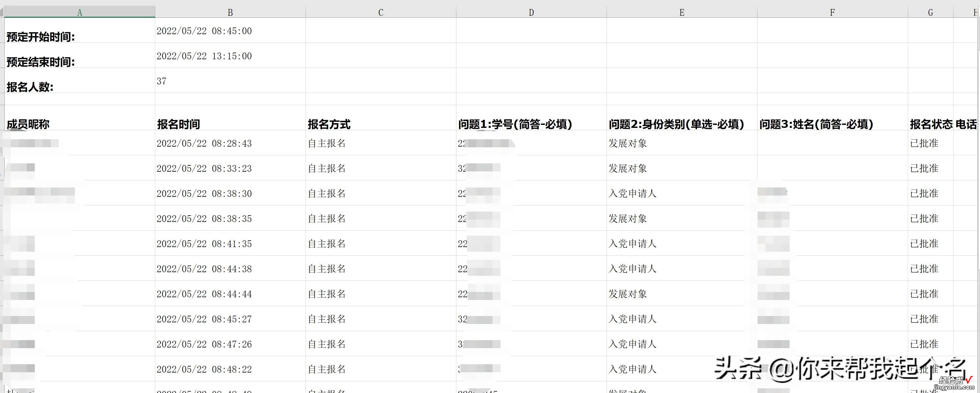Screen dimensions: 980x393
Task: Click the 问题3:姓名 header cell
Action: coord(832,117)
